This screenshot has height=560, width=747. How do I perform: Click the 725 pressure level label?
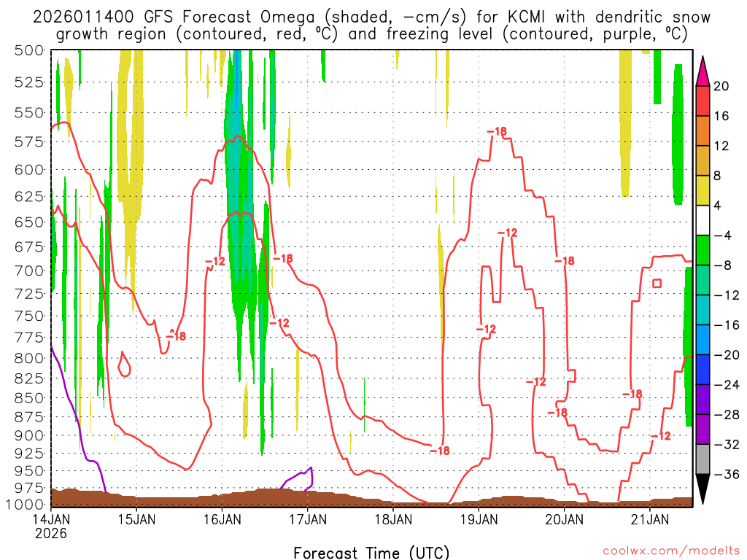point(29,294)
